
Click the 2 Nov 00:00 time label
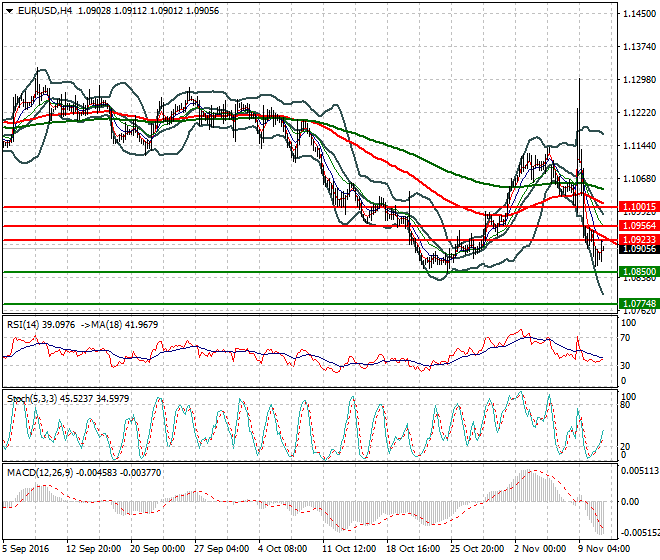pos(540,549)
